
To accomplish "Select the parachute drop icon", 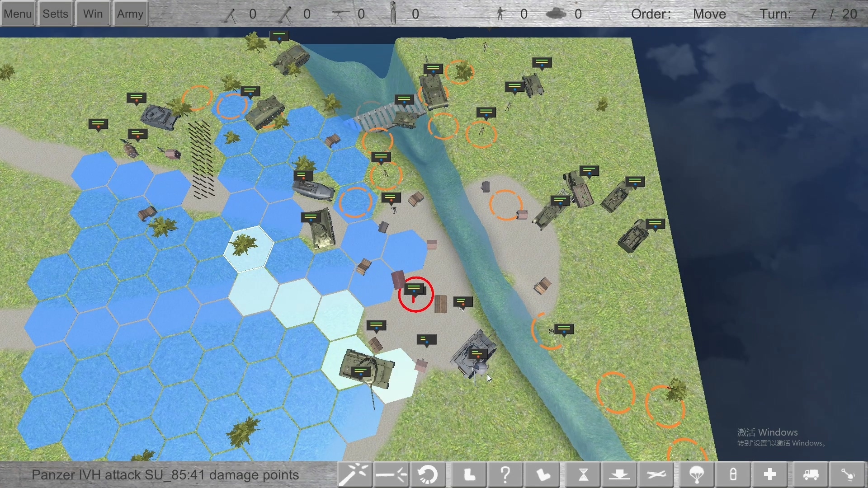I will [697, 474].
